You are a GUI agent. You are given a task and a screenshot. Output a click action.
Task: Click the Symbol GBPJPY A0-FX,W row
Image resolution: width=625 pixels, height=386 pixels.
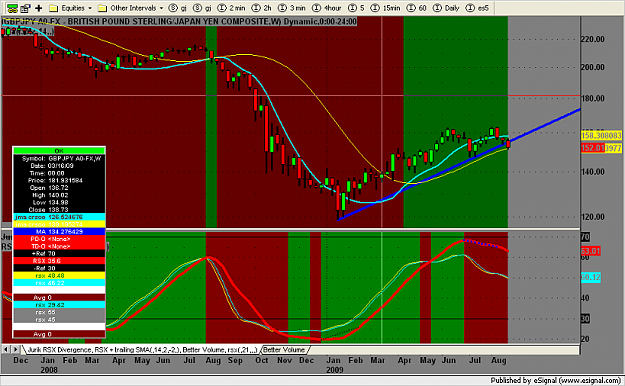(59, 158)
